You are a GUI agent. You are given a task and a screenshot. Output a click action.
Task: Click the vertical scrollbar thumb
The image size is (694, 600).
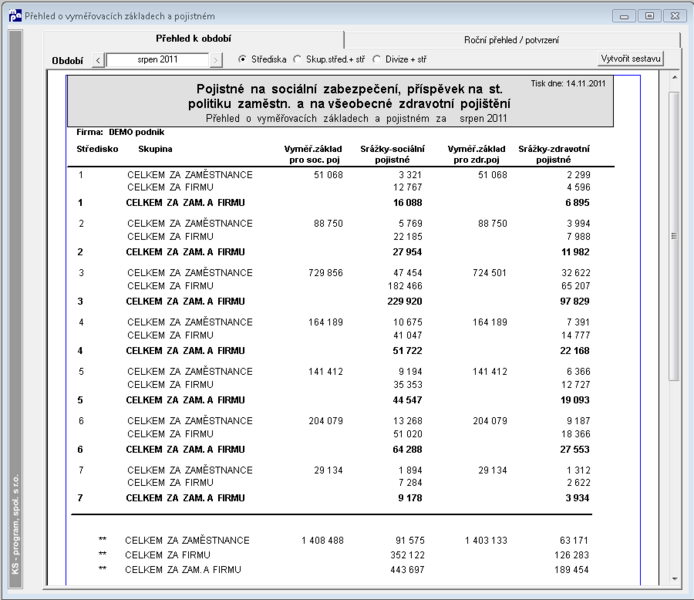click(674, 236)
